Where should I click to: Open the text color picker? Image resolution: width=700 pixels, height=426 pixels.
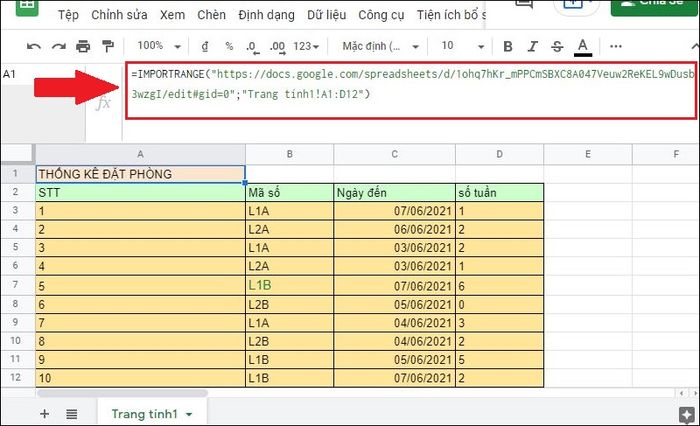pos(582,47)
